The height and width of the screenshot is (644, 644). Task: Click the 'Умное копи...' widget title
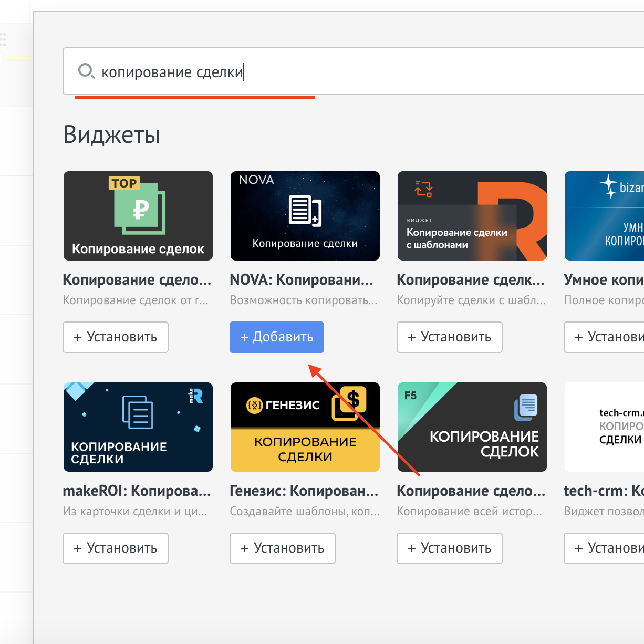pyautogui.click(x=603, y=280)
